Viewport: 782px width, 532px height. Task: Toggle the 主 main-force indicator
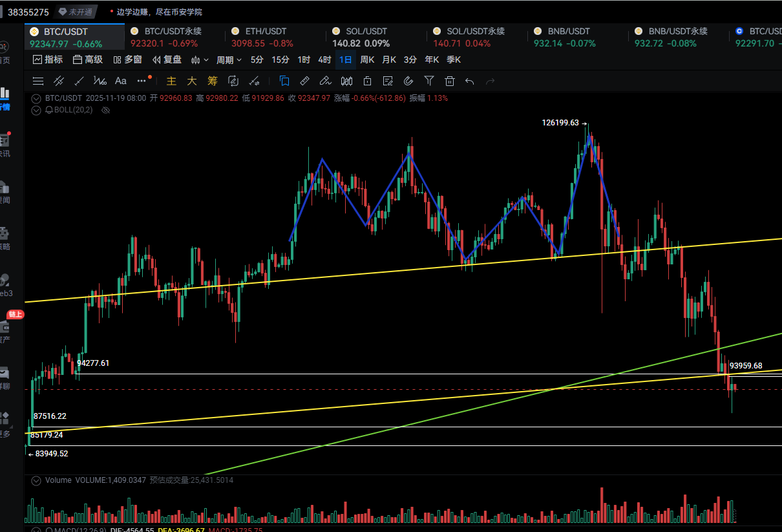click(171, 81)
